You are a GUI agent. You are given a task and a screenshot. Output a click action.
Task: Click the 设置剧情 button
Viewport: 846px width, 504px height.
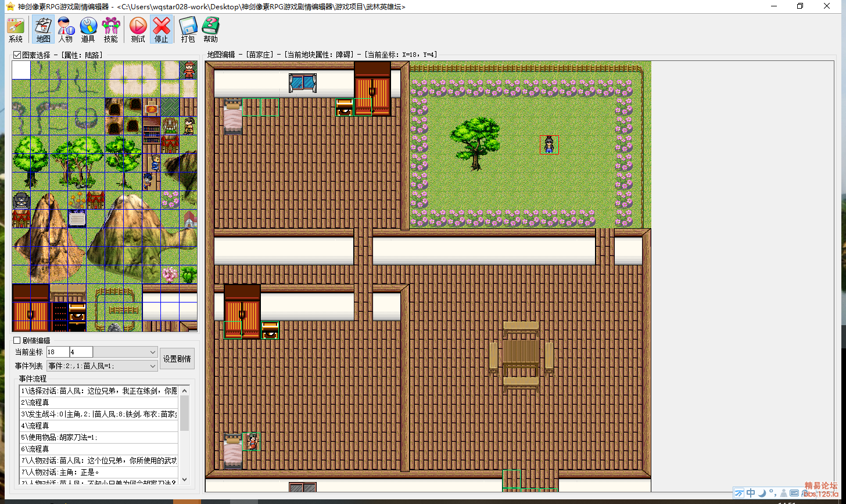tap(177, 359)
